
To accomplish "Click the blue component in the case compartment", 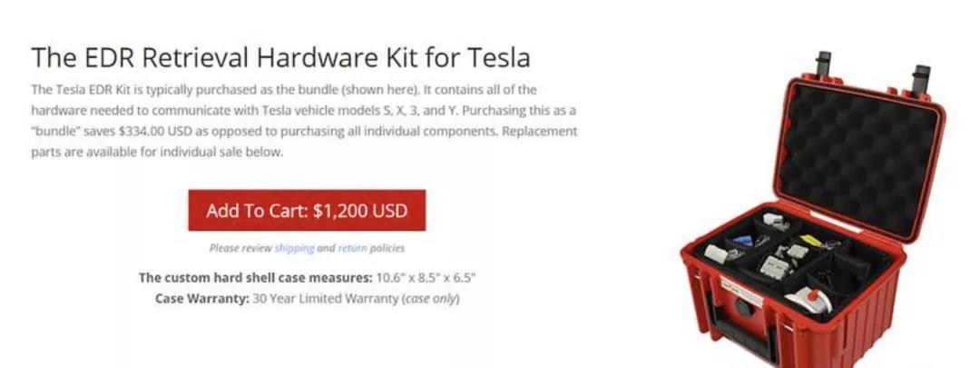I will (x=740, y=240).
